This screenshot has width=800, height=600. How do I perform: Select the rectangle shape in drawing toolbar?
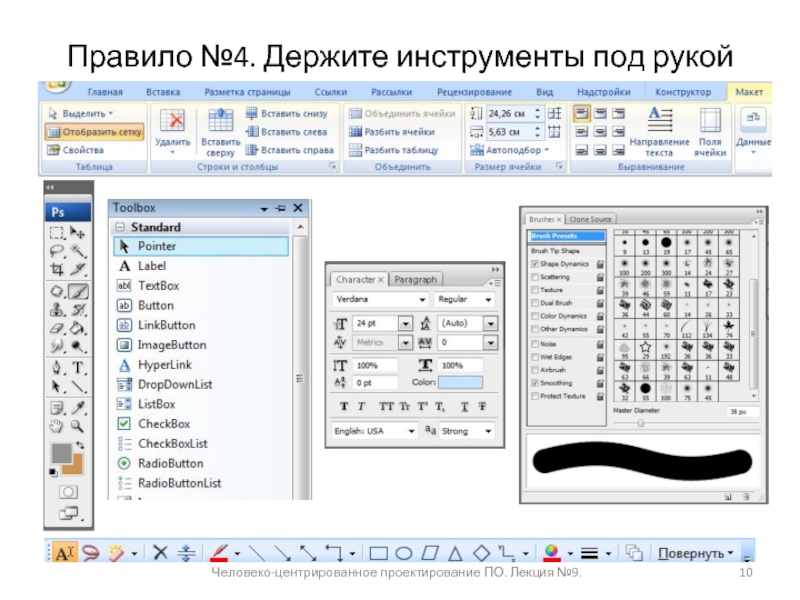pyautogui.click(x=378, y=553)
